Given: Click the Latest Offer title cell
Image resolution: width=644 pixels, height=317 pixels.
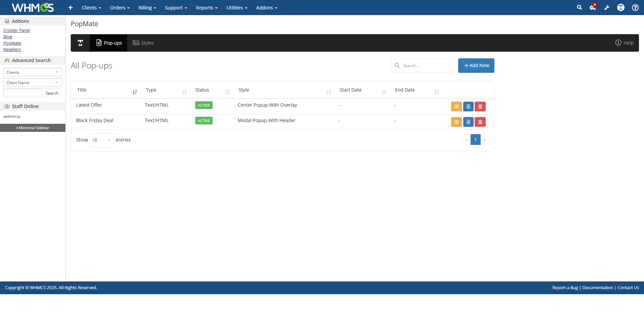Looking at the screenshot, I should 89,105.
